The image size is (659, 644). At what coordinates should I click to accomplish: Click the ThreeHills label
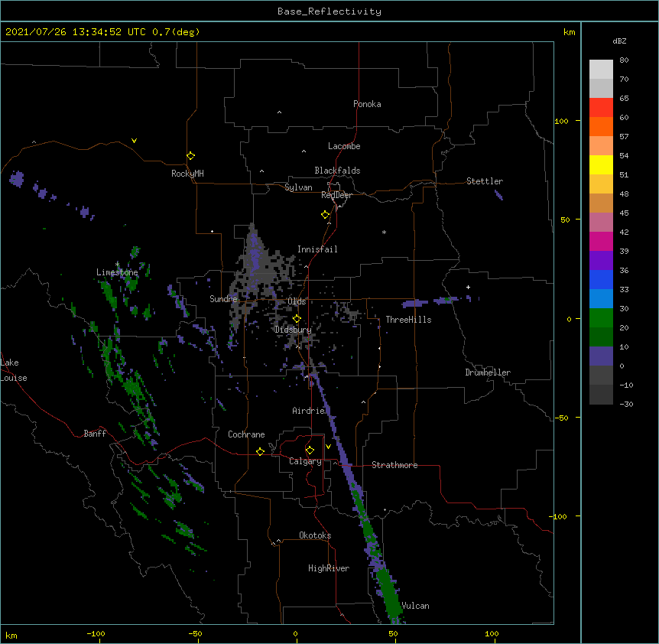tap(408, 320)
